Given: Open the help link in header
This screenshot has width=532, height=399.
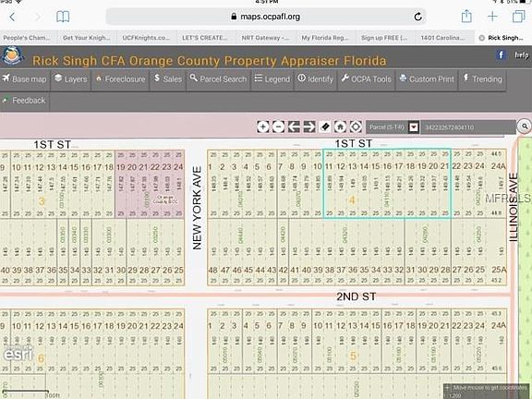Looking at the screenshot, I should coord(522,55).
